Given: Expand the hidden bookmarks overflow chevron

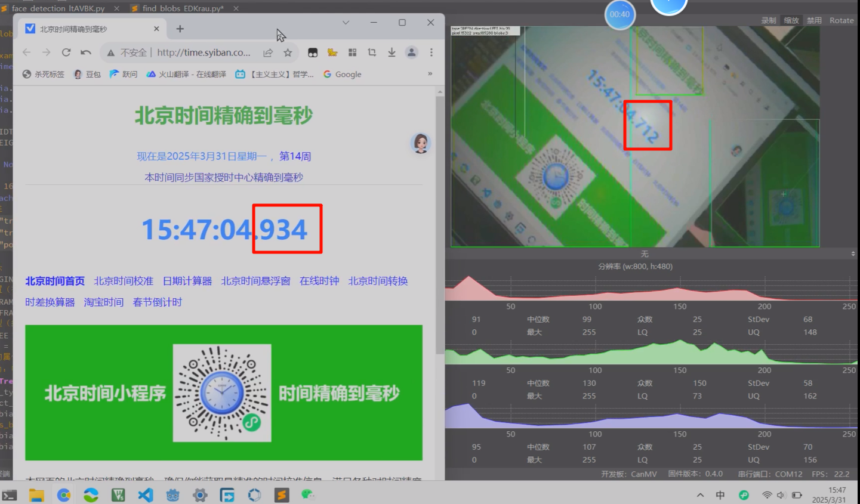Looking at the screenshot, I should pyautogui.click(x=430, y=74).
